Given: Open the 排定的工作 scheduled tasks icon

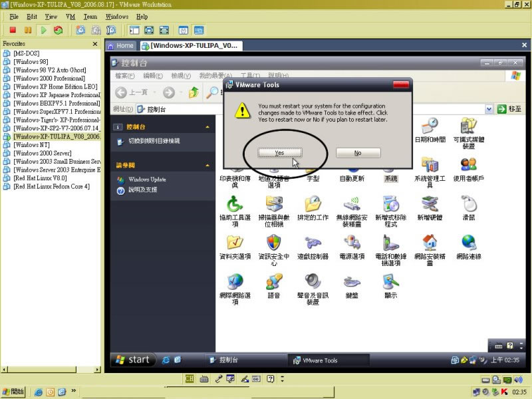Looking at the screenshot, I should click(313, 208).
